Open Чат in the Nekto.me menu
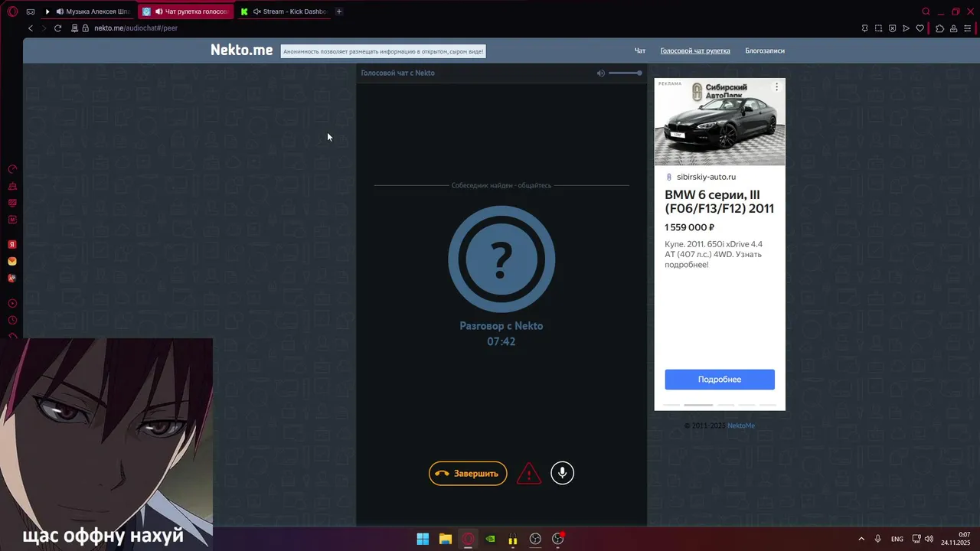Screen dimensions: 980x551 coord(640,51)
